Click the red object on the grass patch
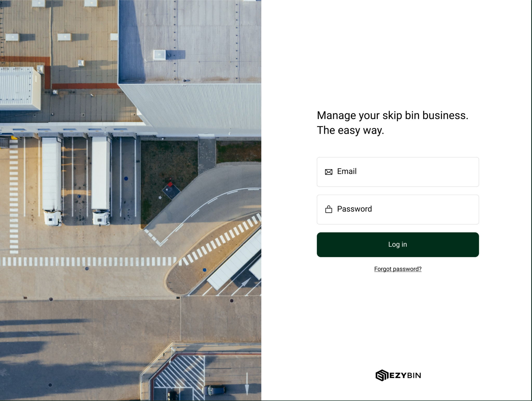532x401 pixels. [170, 184]
